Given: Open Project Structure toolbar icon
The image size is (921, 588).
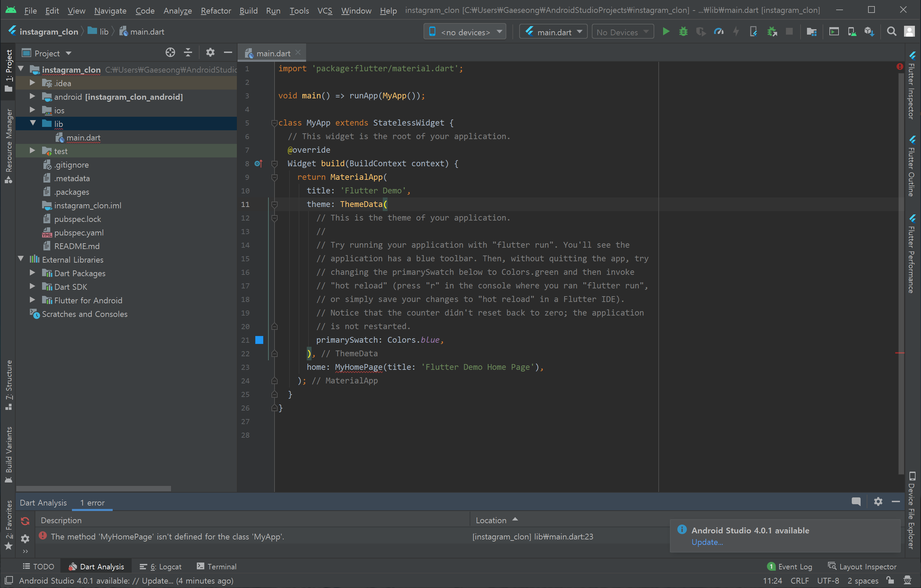Looking at the screenshot, I should [811, 32].
